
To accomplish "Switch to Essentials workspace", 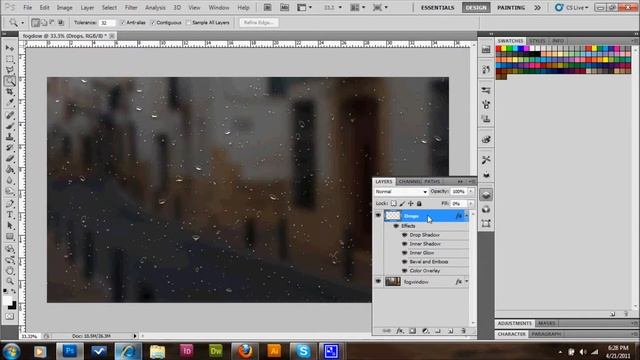I will tap(438, 7).
